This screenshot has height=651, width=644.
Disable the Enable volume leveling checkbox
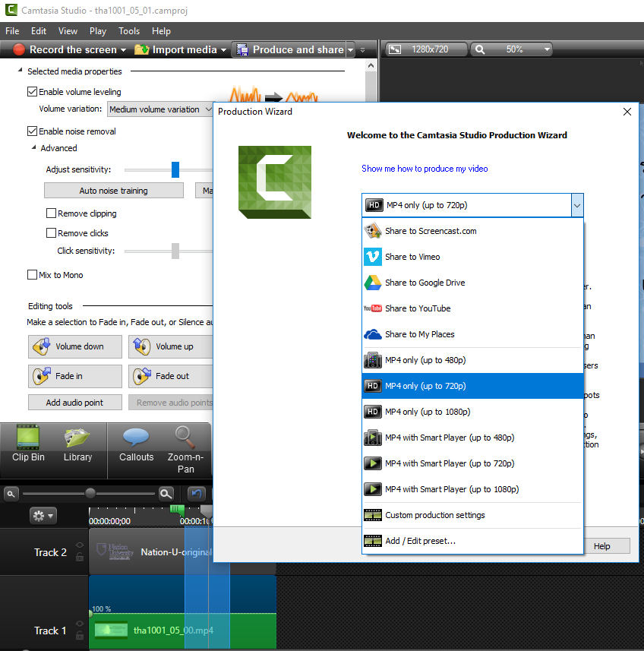point(33,92)
